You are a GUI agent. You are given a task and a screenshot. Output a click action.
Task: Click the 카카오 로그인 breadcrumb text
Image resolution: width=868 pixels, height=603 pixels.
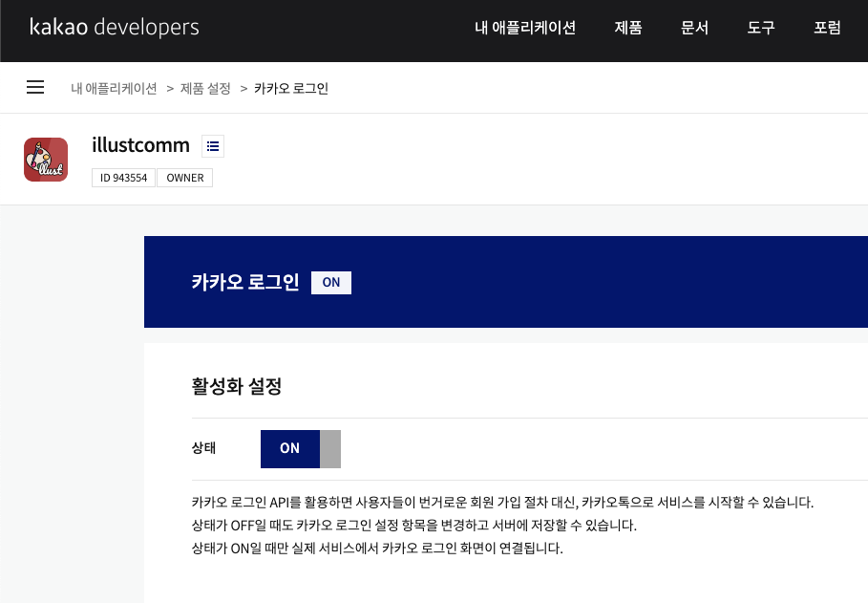291,88
